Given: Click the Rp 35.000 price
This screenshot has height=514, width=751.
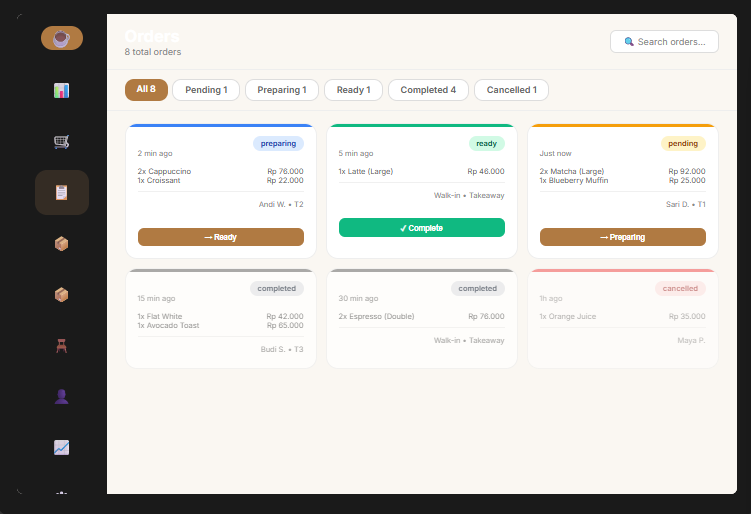Looking at the screenshot, I should (687, 317).
